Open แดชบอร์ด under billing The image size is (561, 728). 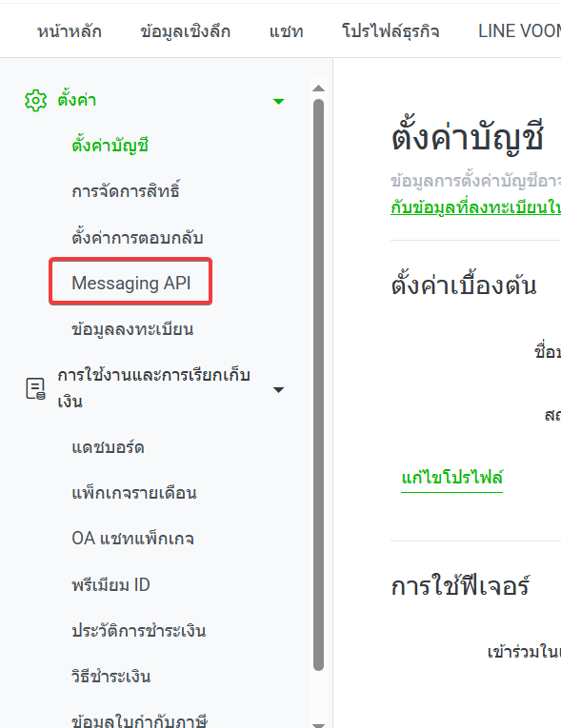(108, 447)
